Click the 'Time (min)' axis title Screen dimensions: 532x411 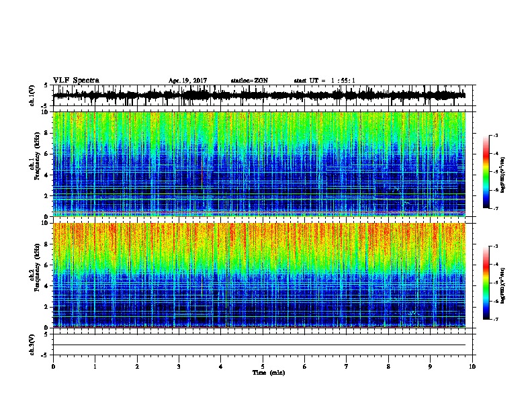[269, 373]
